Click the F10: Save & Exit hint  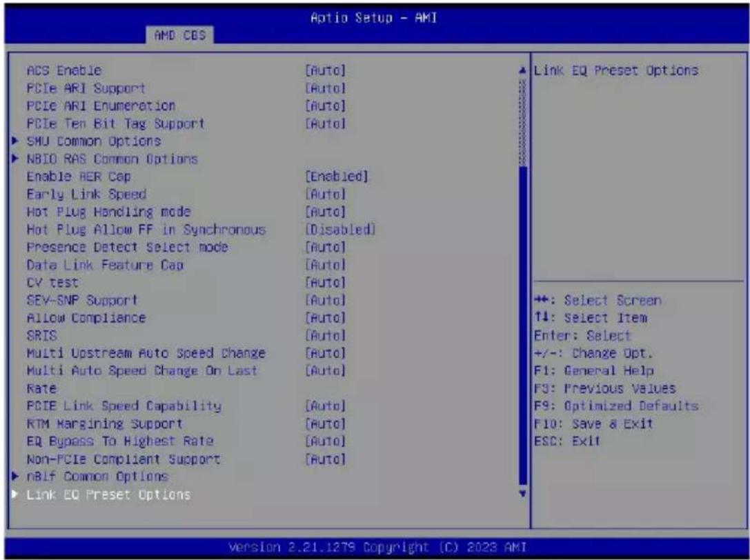pos(593,423)
